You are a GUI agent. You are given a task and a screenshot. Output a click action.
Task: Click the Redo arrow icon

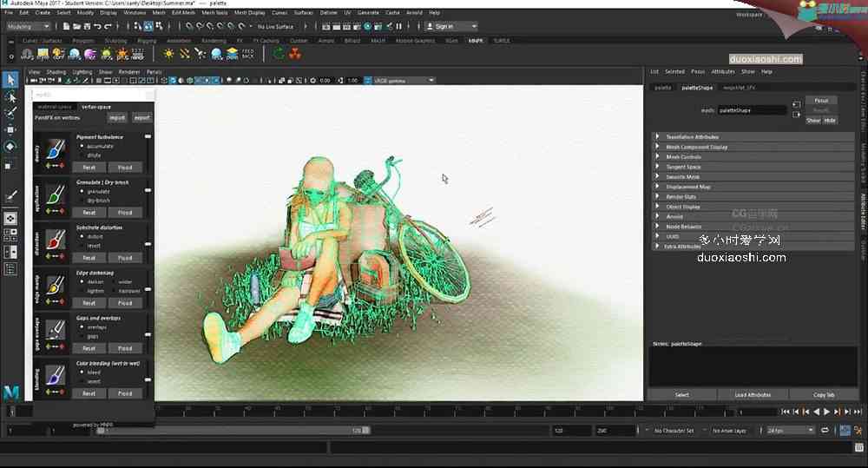click(108, 26)
